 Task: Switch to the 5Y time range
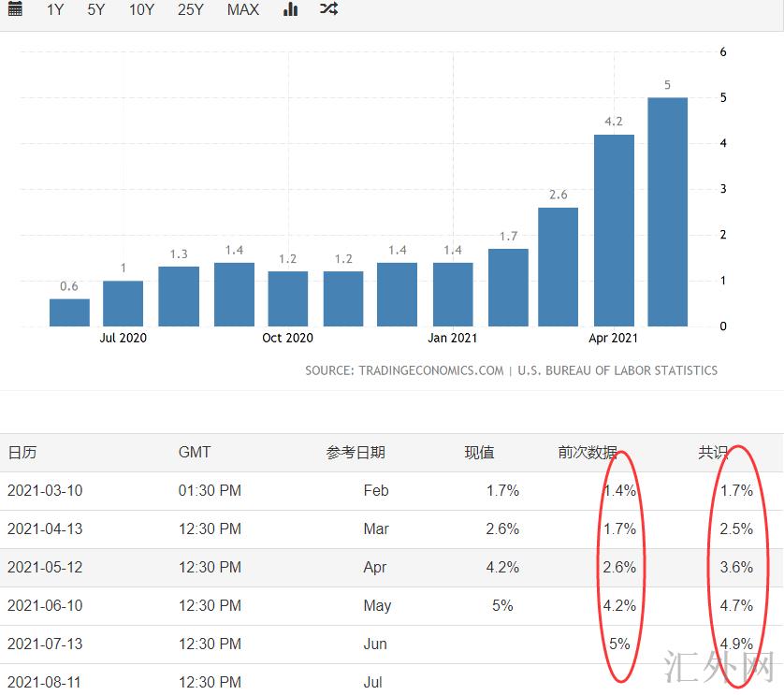pos(96,9)
